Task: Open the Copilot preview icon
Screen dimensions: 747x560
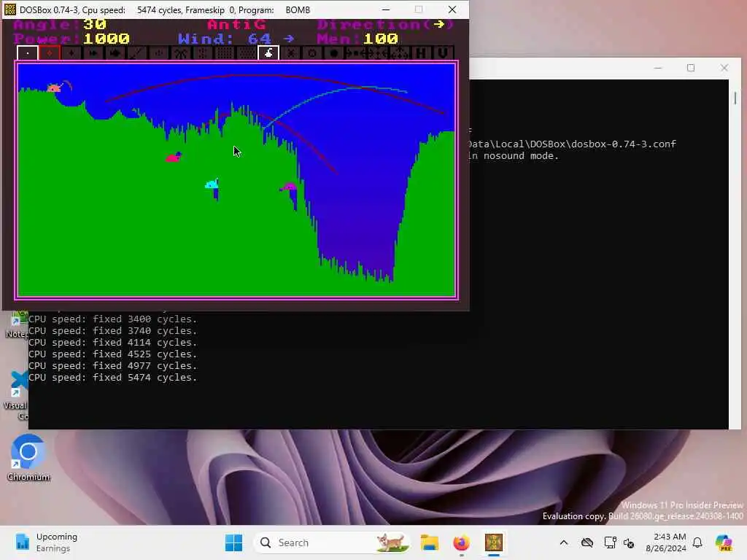Action: click(724, 542)
